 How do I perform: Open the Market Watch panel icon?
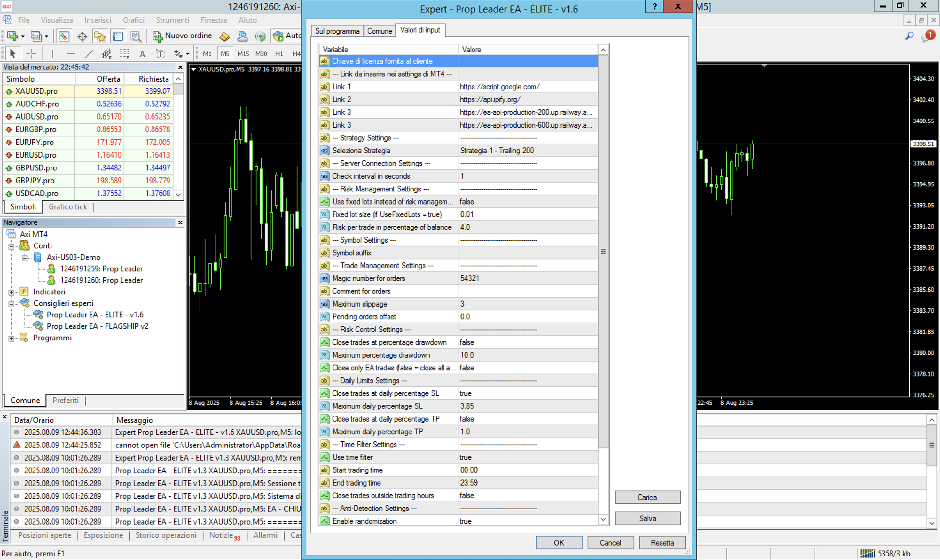coord(64,36)
